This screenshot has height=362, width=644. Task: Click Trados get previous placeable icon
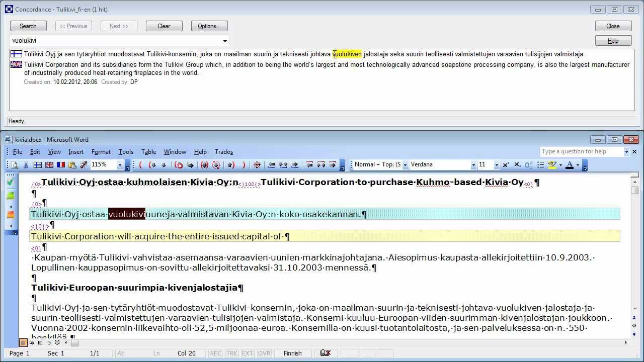[x=272, y=164]
